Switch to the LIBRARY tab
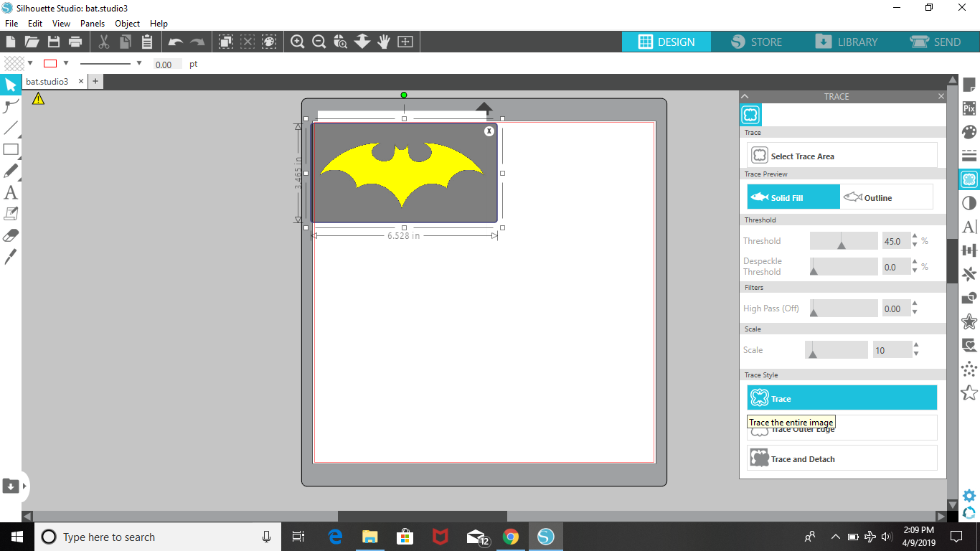The image size is (980, 551). 846,42
